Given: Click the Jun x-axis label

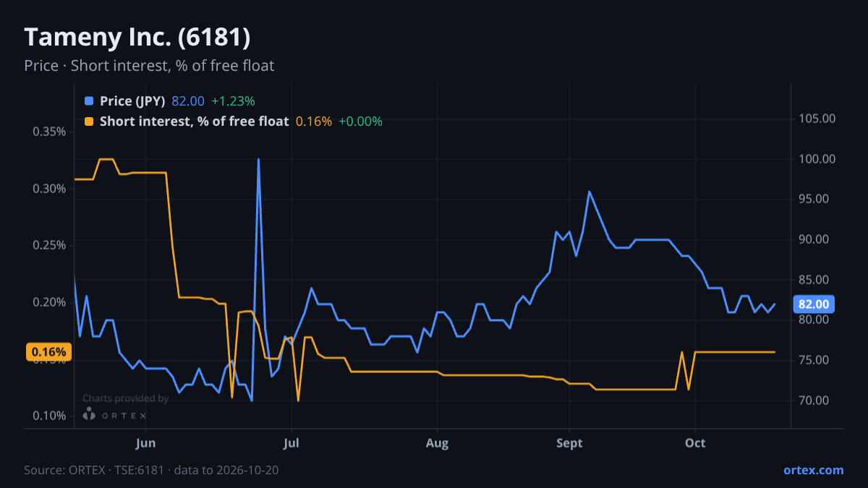Looking at the screenshot, I should coord(146,442).
